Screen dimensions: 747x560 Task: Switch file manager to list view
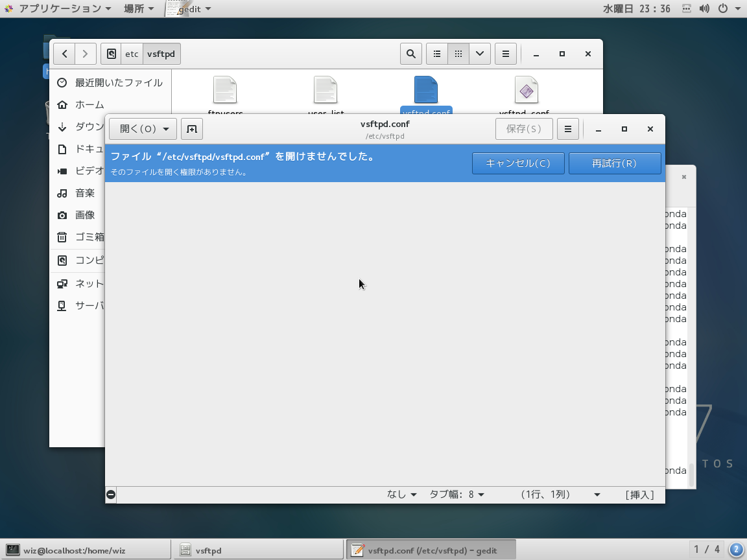437,54
